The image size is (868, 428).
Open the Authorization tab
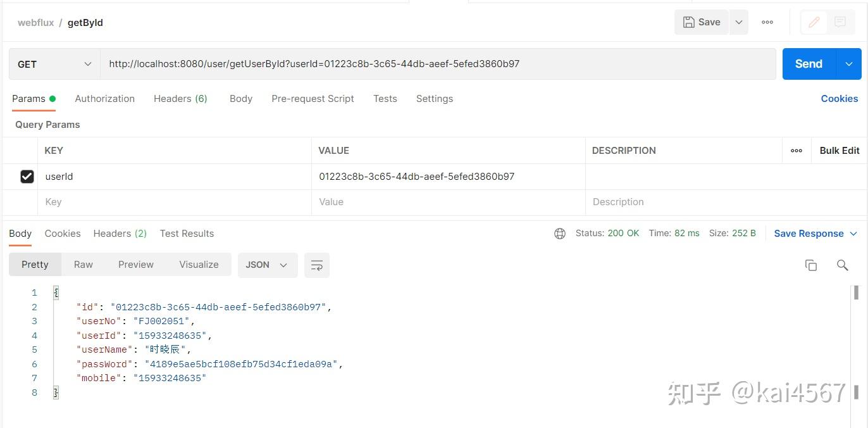pyautogui.click(x=104, y=98)
